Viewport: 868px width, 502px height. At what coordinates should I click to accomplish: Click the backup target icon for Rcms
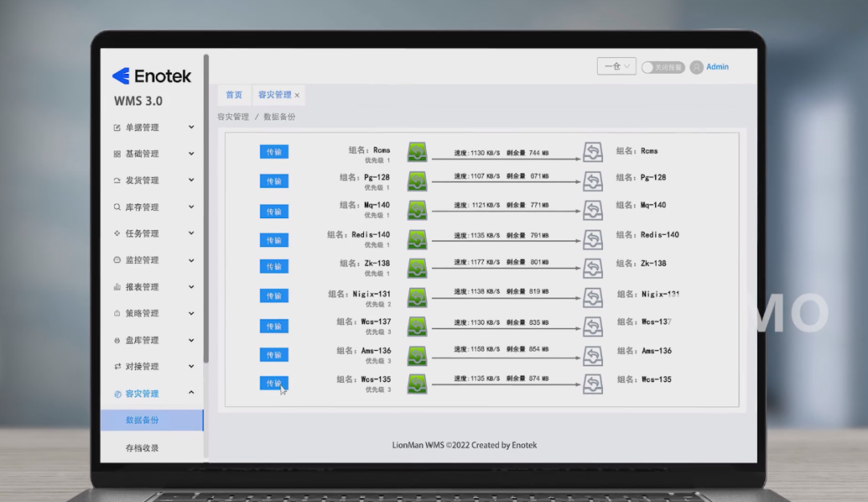point(592,152)
